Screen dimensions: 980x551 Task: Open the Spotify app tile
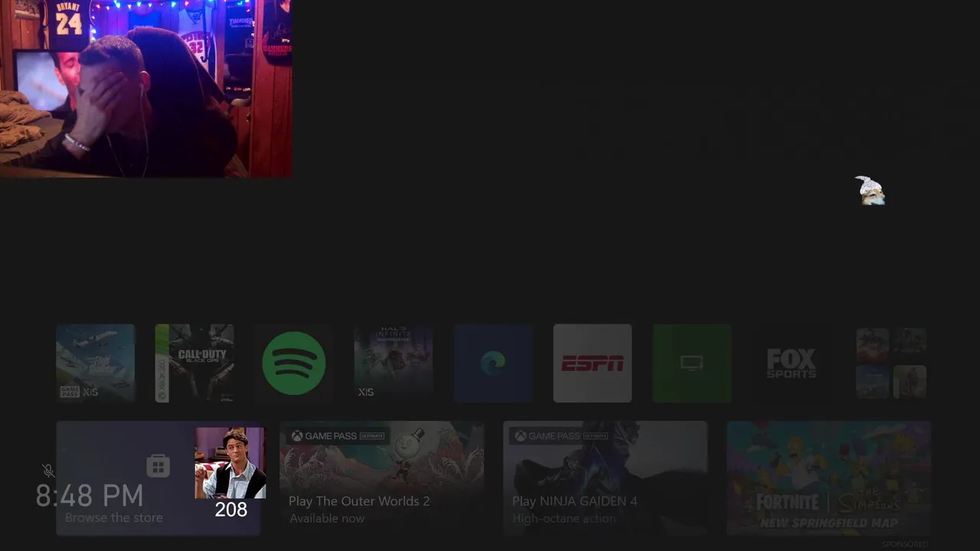click(x=294, y=363)
